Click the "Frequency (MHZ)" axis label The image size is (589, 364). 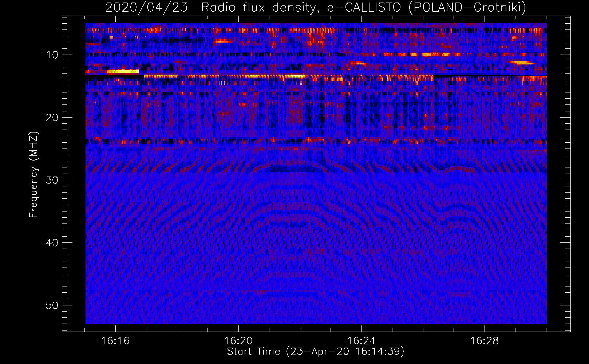(33, 174)
